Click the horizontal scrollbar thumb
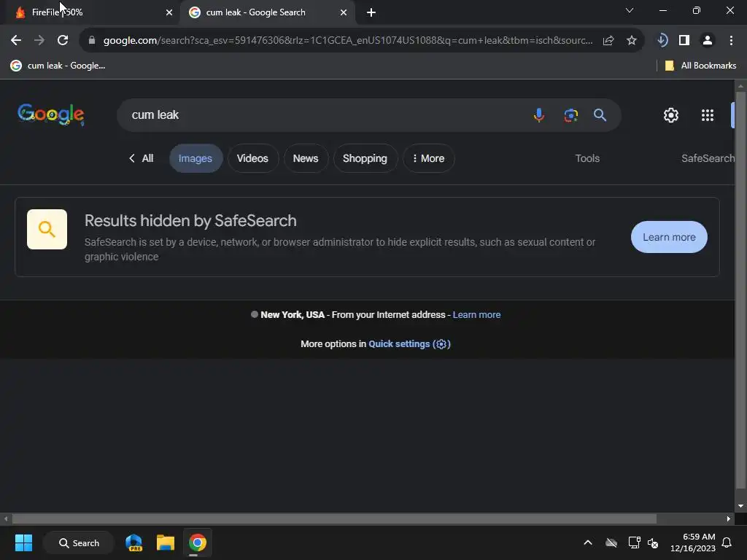The width and height of the screenshot is (747, 560). (x=334, y=518)
